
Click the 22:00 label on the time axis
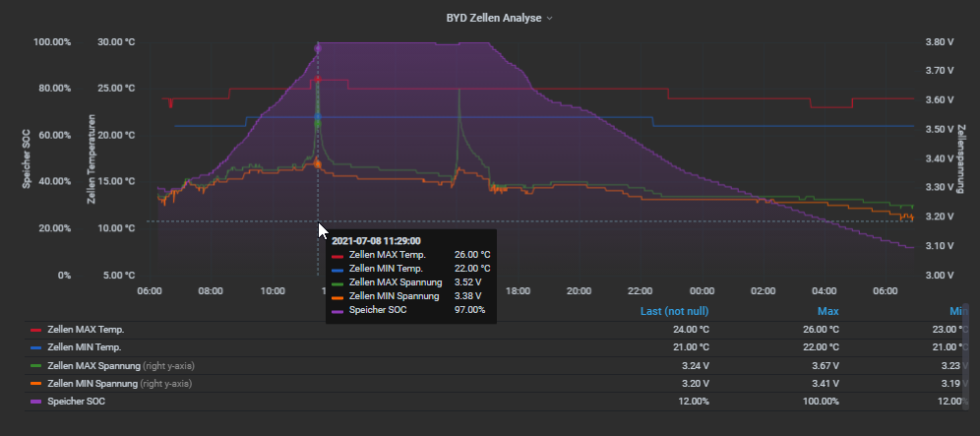[641, 291]
